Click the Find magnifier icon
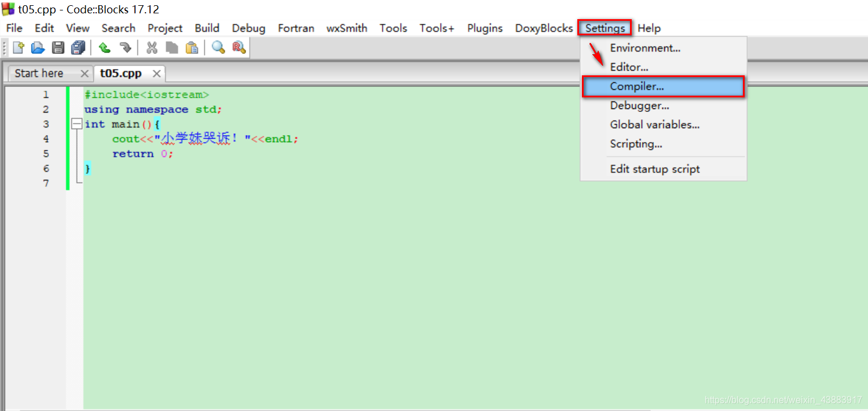The width and height of the screenshot is (868, 411). 218,48
